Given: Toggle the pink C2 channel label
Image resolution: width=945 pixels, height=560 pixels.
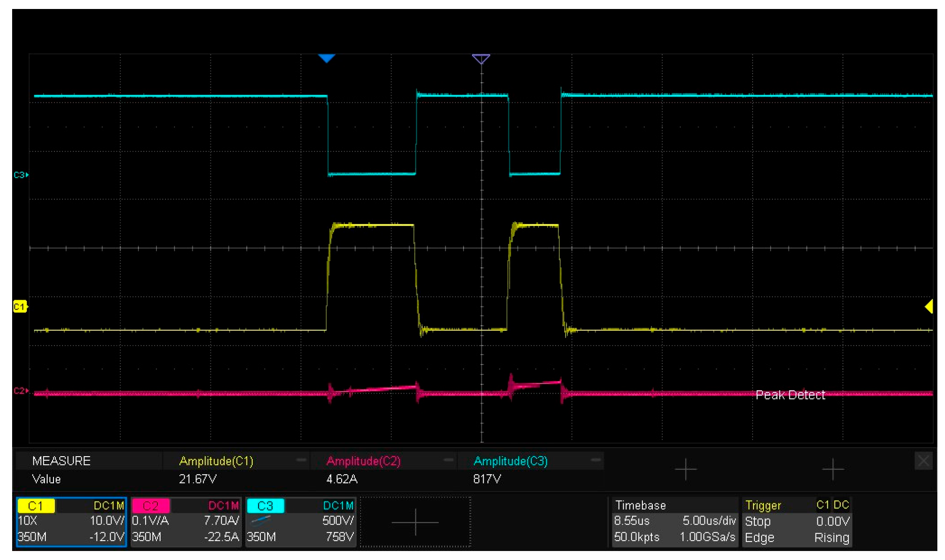Looking at the screenshot, I should [x=151, y=506].
